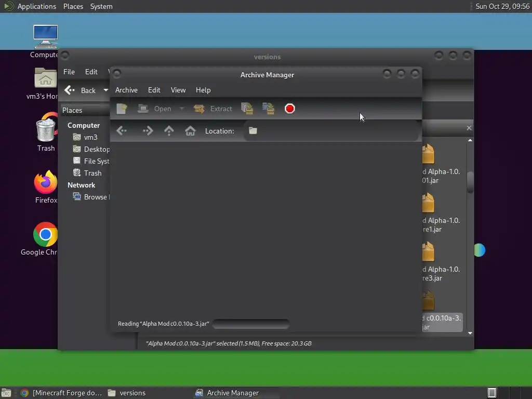
Task: Click the Trash desktop icon
Action: (46, 132)
